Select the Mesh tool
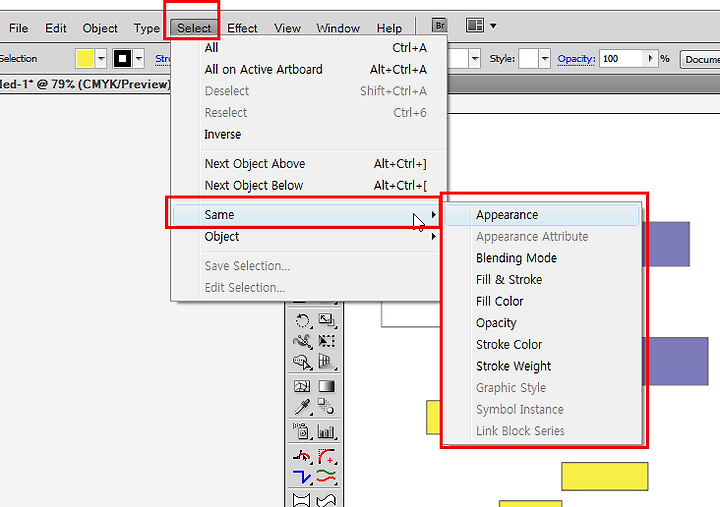720x507 pixels. point(302,386)
